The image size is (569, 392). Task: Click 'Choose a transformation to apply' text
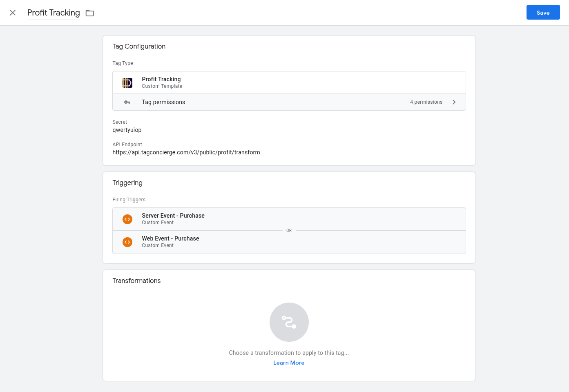click(x=289, y=353)
